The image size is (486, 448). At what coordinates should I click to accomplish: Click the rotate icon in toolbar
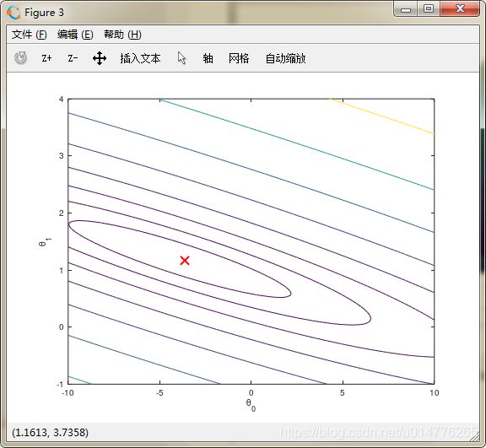(20, 58)
